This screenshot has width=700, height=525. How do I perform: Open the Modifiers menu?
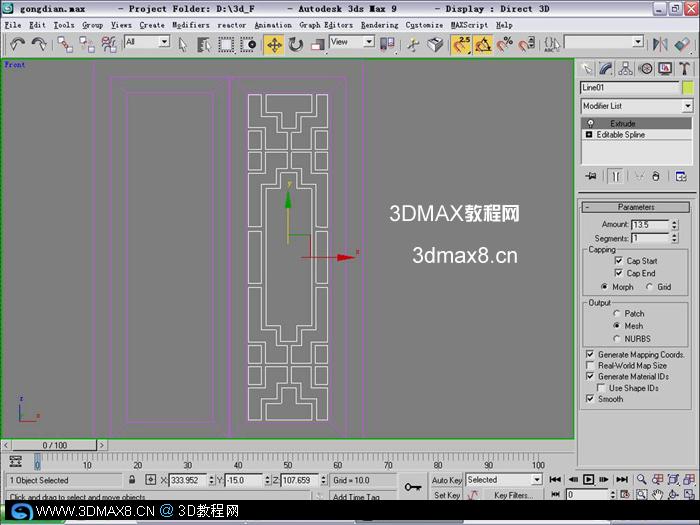[191, 25]
